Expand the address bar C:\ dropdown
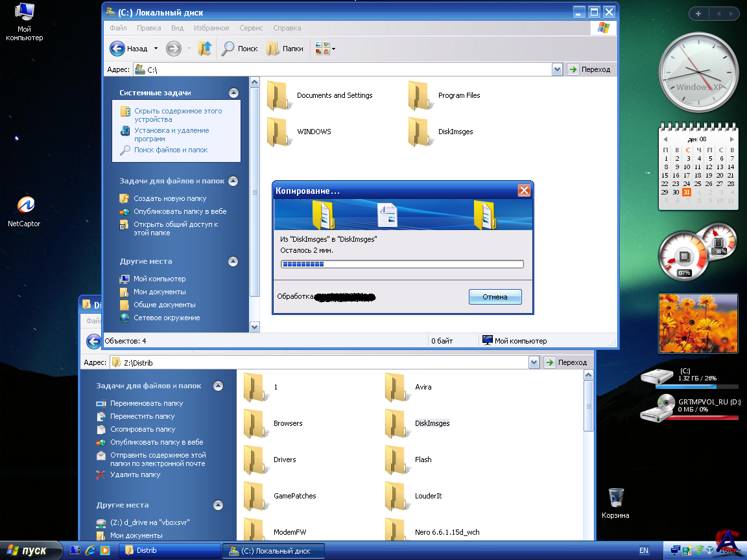 pyautogui.click(x=557, y=69)
